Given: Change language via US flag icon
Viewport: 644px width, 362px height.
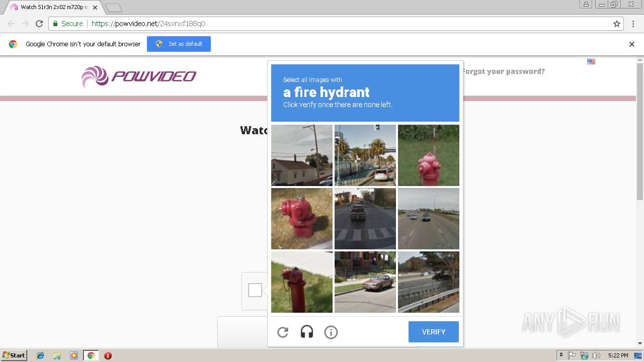Looking at the screenshot, I should point(591,61).
